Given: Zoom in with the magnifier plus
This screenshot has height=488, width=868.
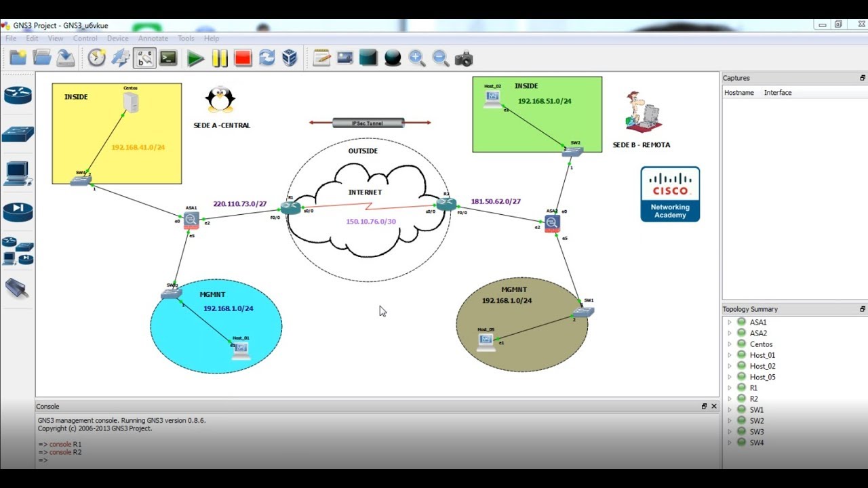Looking at the screenshot, I should pyautogui.click(x=416, y=58).
